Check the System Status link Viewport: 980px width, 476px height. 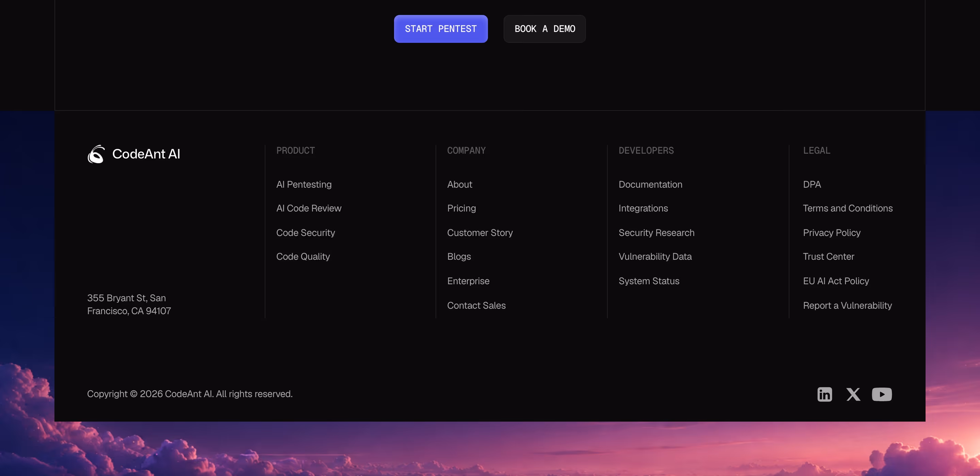coord(649,281)
